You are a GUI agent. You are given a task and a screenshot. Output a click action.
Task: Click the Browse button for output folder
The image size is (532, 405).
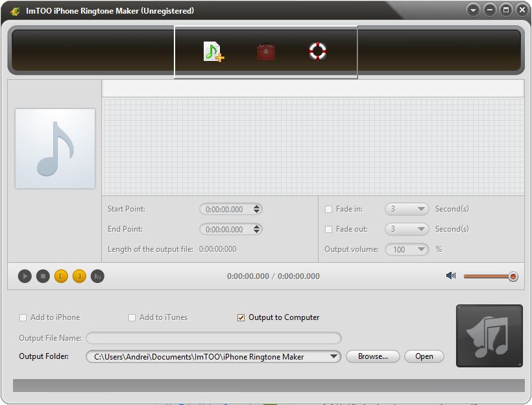click(x=372, y=356)
